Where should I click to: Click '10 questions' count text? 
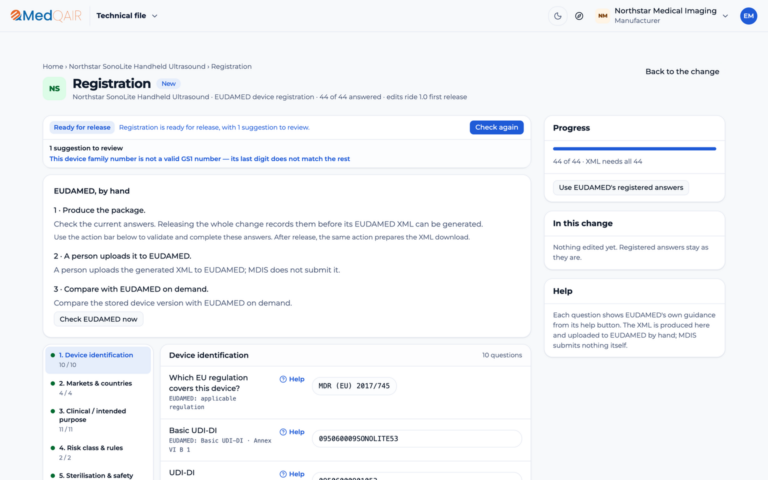pyautogui.click(x=502, y=355)
